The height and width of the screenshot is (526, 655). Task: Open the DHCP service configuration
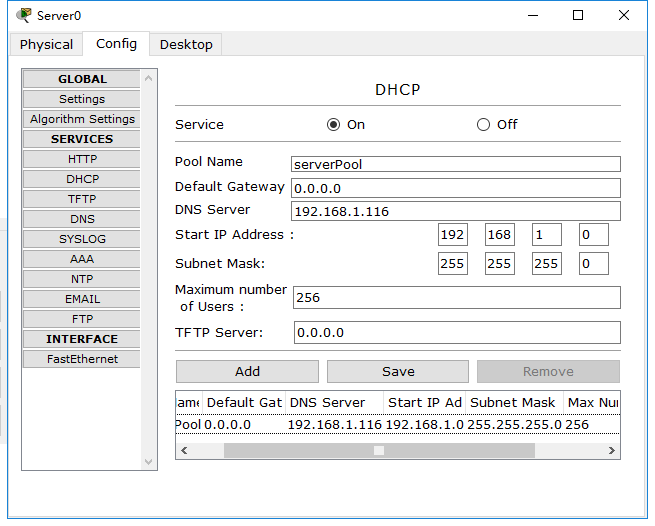[82, 179]
